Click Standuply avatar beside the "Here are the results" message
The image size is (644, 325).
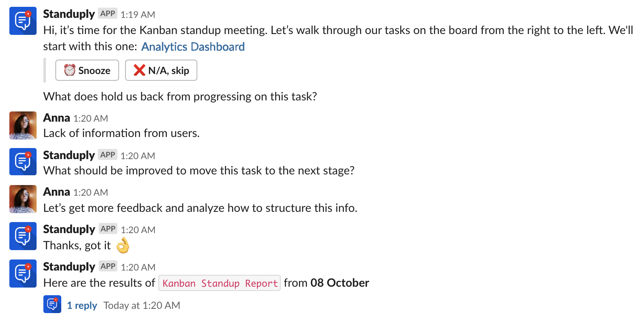[23, 274]
